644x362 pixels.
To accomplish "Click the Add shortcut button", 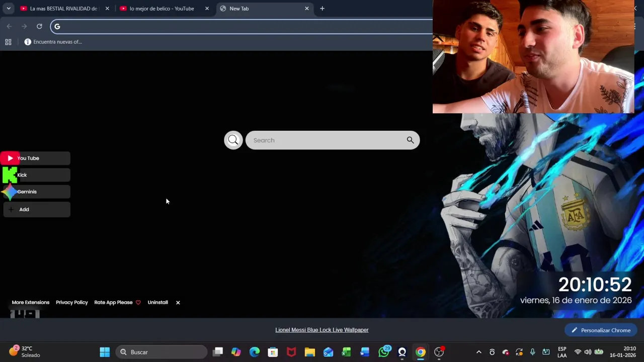I will pyautogui.click(x=37, y=209).
